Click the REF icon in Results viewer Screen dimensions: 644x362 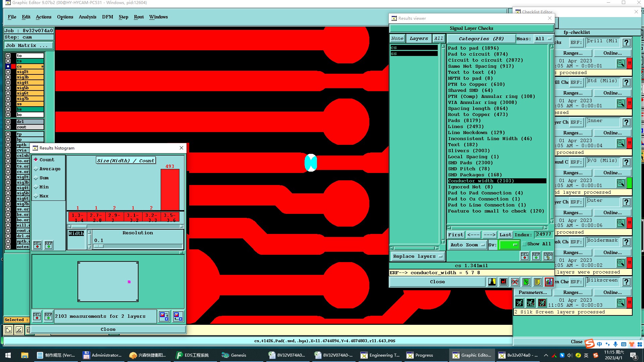536,256
